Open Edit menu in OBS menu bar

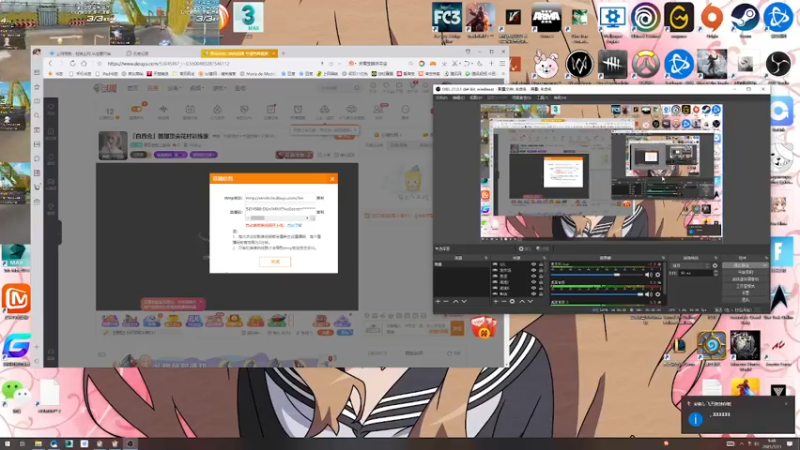(459, 97)
